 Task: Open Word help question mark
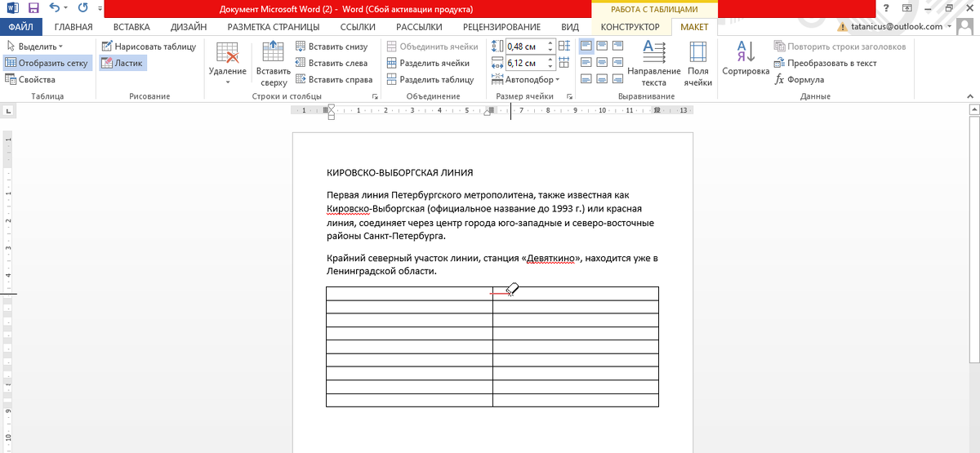886,8
